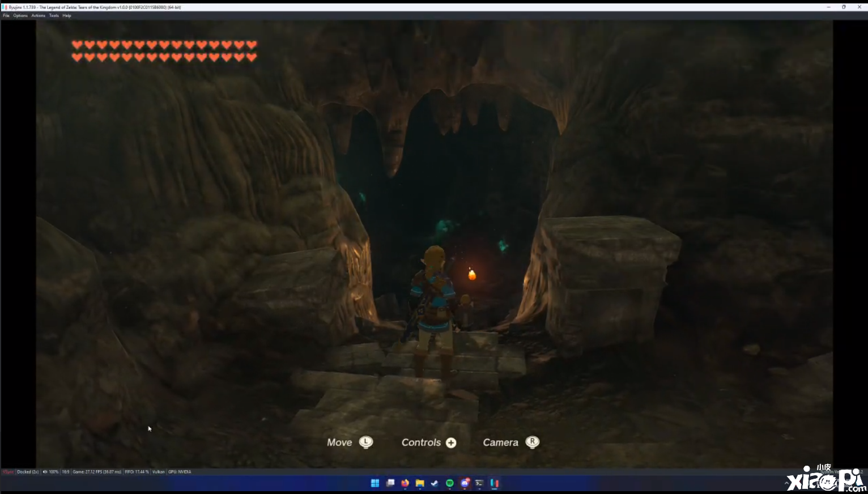Click the FIFO percentage readout
Screen dimensions: 868x494
tap(137, 471)
